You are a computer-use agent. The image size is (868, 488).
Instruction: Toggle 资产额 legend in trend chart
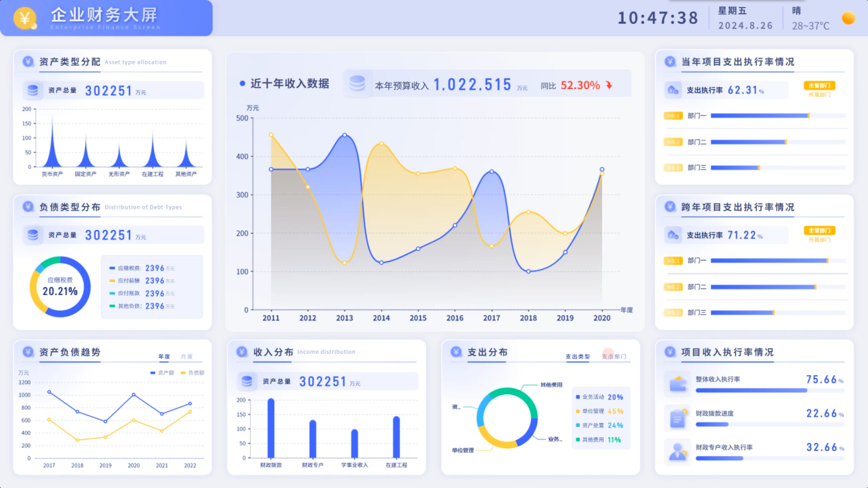162,372
